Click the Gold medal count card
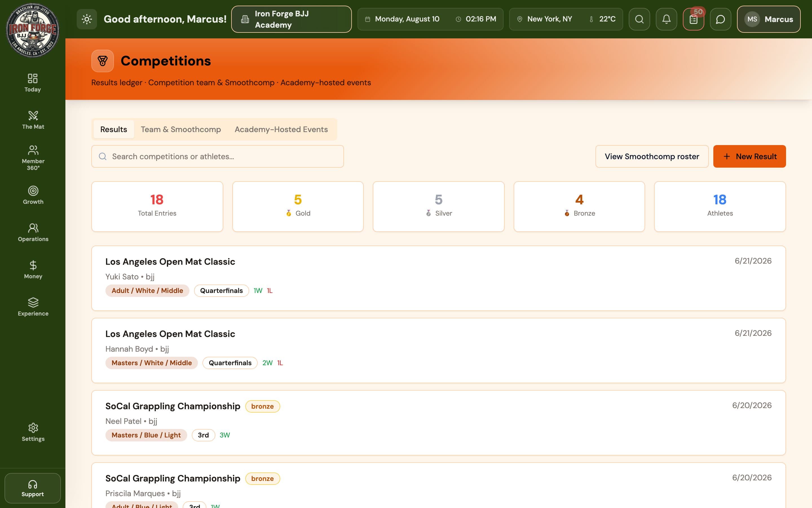 point(298,206)
